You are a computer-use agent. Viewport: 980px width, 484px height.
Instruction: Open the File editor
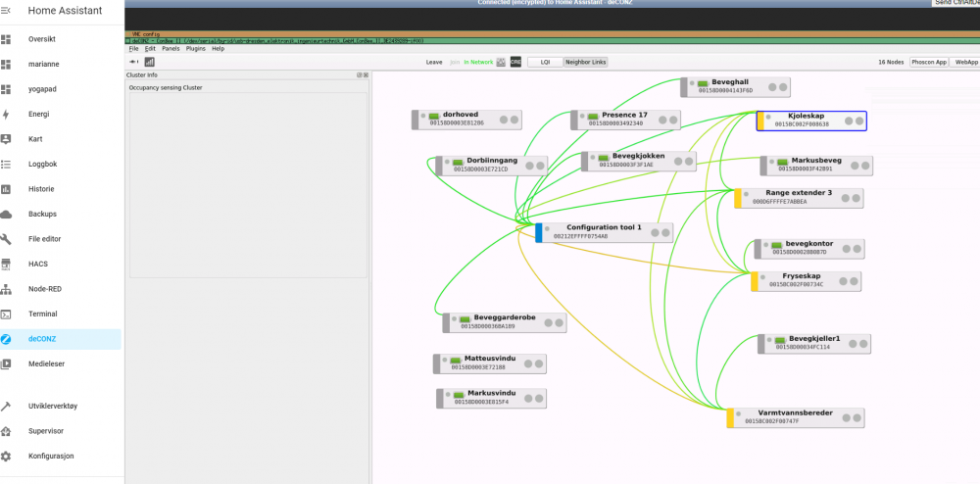(x=44, y=239)
